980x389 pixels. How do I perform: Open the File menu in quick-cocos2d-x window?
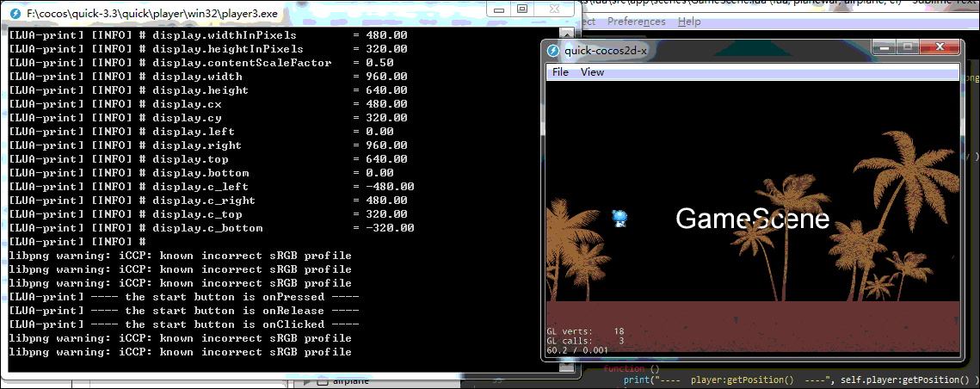point(561,72)
